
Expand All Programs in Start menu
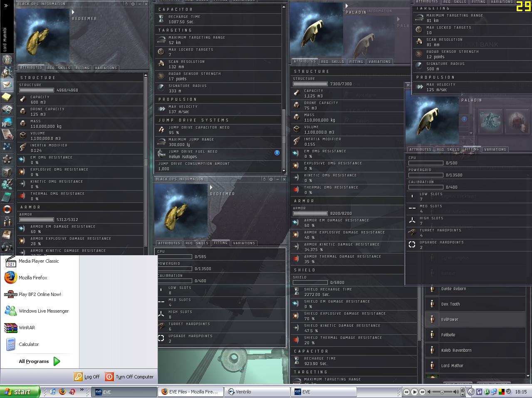(40, 361)
